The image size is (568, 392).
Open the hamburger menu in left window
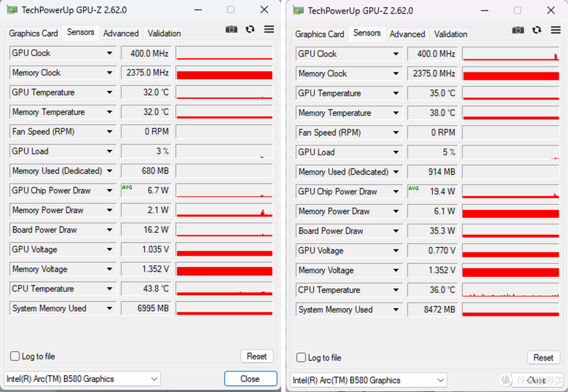coord(269,29)
